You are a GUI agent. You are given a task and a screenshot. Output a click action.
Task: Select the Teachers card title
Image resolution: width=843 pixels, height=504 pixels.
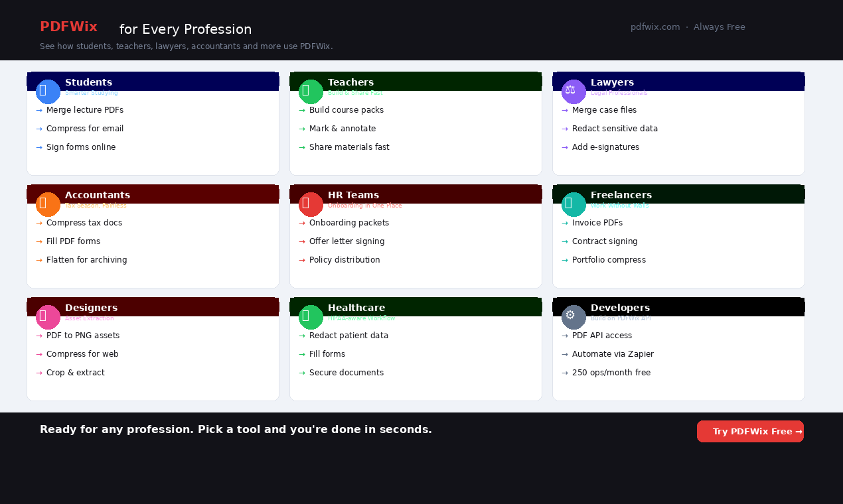click(x=350, y=82)
